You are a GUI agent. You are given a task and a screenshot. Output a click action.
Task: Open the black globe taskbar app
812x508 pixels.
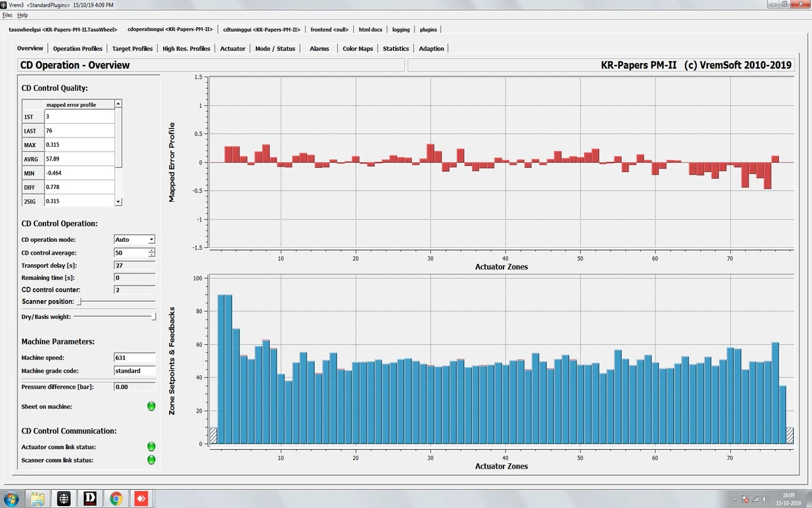(x=64, y=499)
